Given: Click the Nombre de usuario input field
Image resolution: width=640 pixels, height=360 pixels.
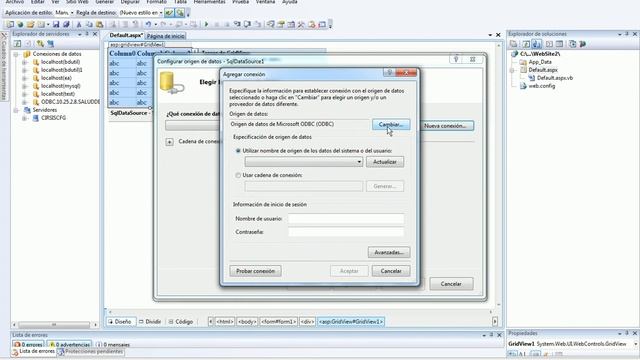Looking at the screenshot, I should 346,219.
